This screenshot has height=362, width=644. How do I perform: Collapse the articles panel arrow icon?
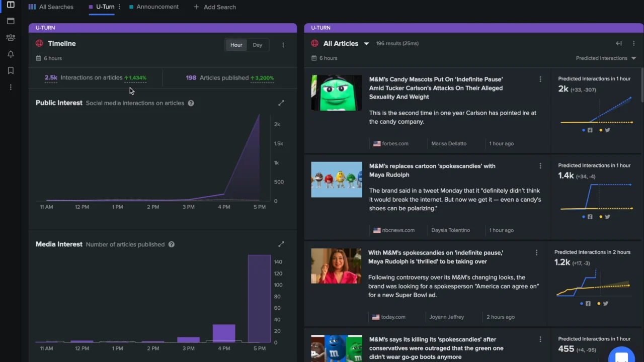click(619, 44)
